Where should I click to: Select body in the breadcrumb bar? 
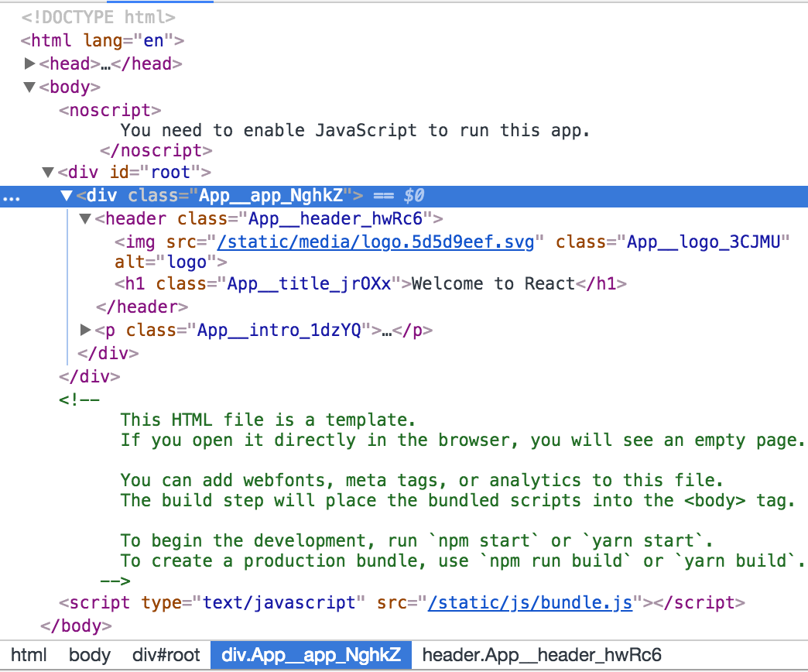coord(89,655)
